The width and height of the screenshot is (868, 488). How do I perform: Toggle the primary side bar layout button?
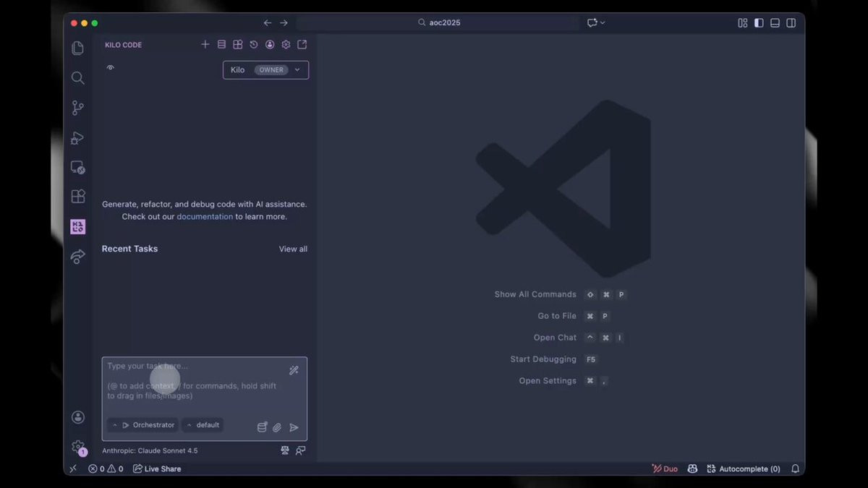click(759, 23)
